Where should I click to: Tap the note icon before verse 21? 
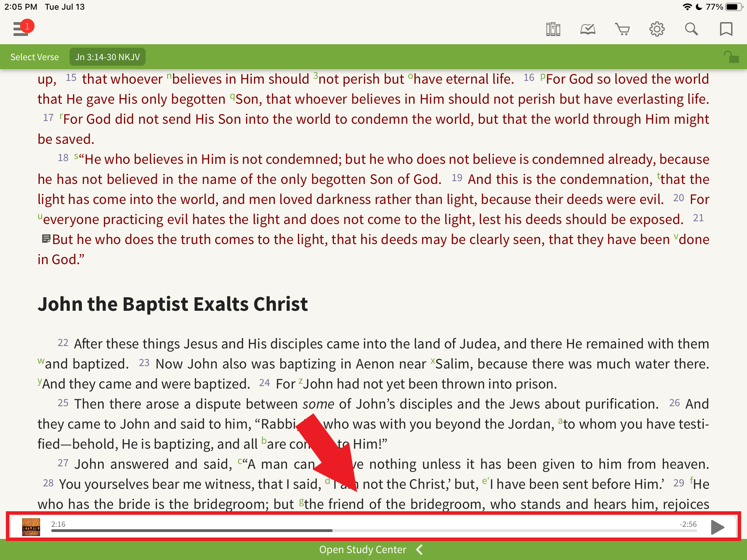point(46,239)
